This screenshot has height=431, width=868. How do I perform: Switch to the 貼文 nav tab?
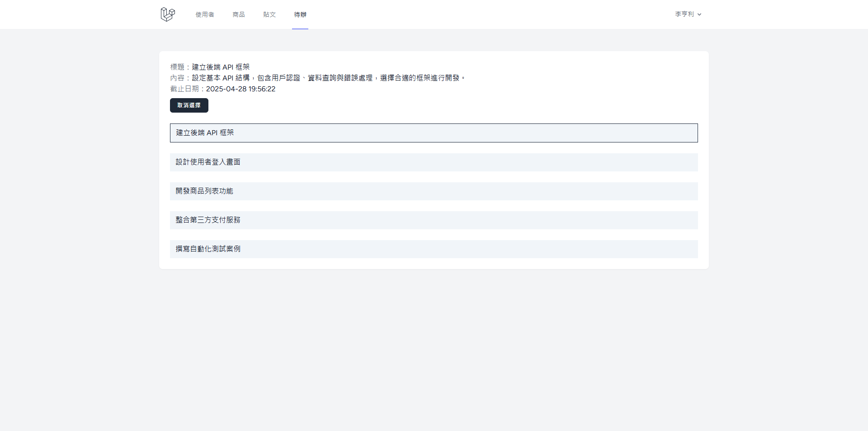pos(269,14)
